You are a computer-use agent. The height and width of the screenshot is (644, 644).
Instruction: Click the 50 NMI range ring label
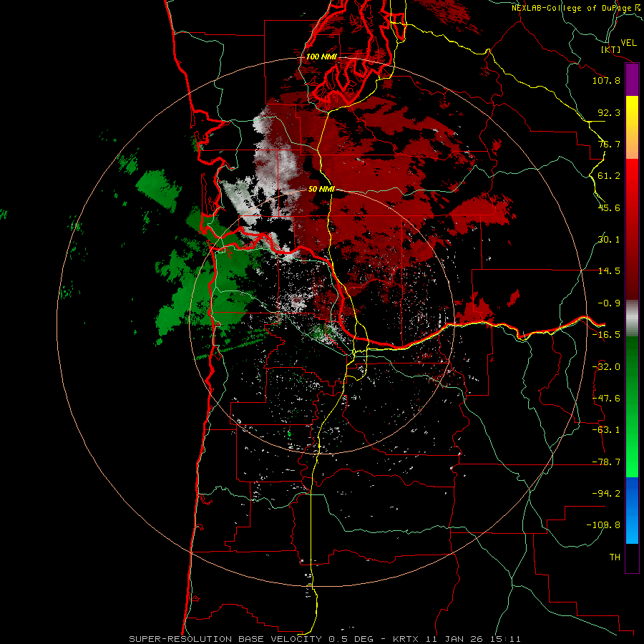(321, 190)
